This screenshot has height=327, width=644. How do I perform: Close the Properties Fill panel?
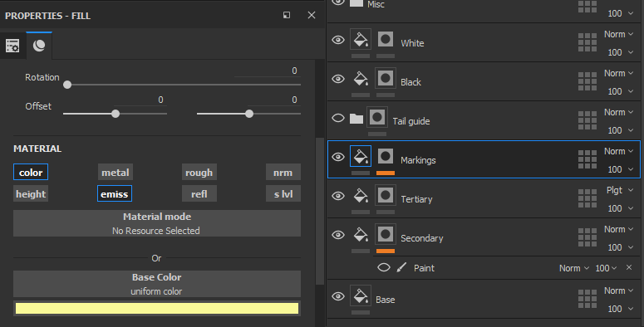(x=312, y=15)
